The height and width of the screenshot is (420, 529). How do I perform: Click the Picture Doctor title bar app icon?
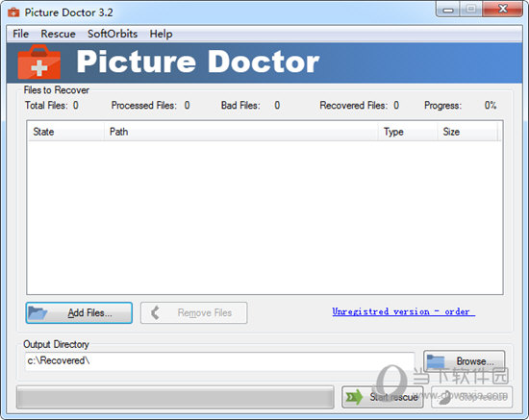13,12
